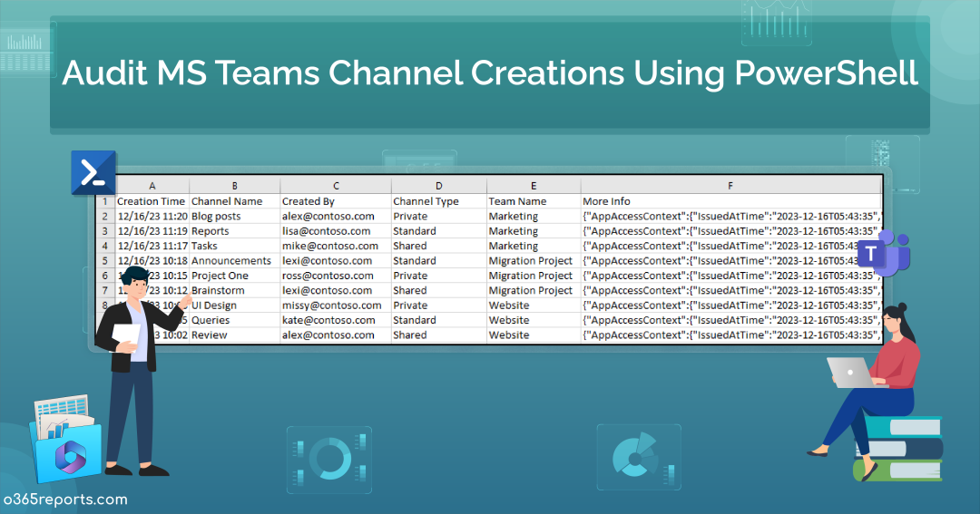Click the "Team Name" header cell
This screenshot has width=980, height=514.
(x=534, y=201)
